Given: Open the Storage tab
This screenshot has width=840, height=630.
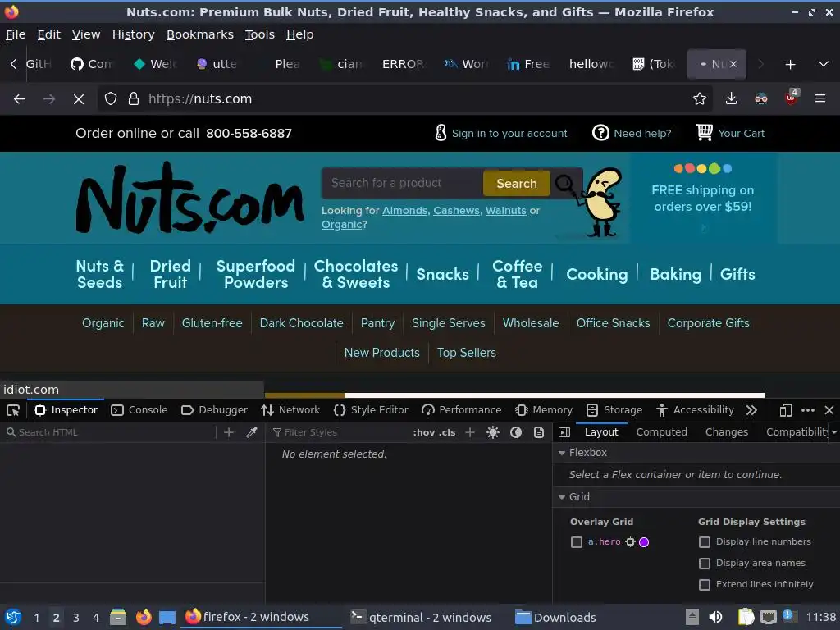Looking at the screenshot, I should click(x=614, y=410).
